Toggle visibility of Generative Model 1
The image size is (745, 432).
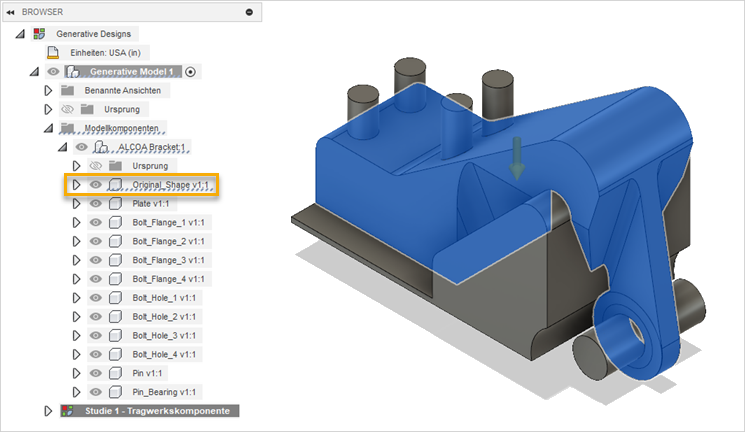point(53,72)
